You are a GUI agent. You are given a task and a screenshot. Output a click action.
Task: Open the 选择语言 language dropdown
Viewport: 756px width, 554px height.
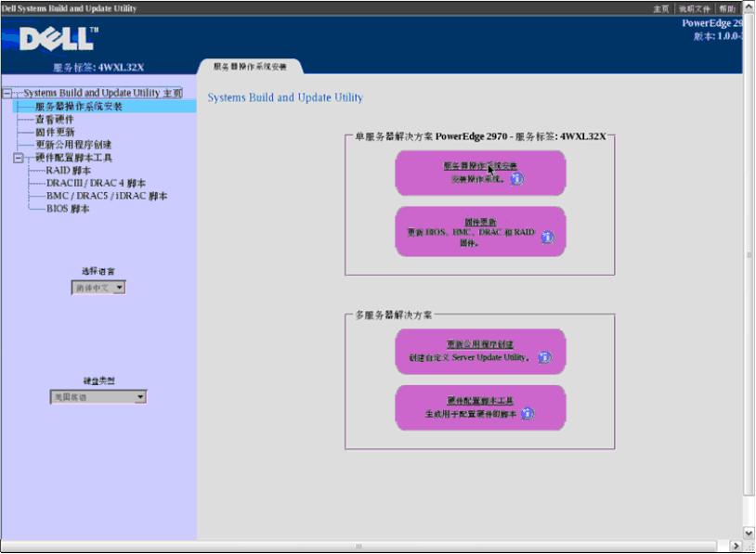(98, 288)
